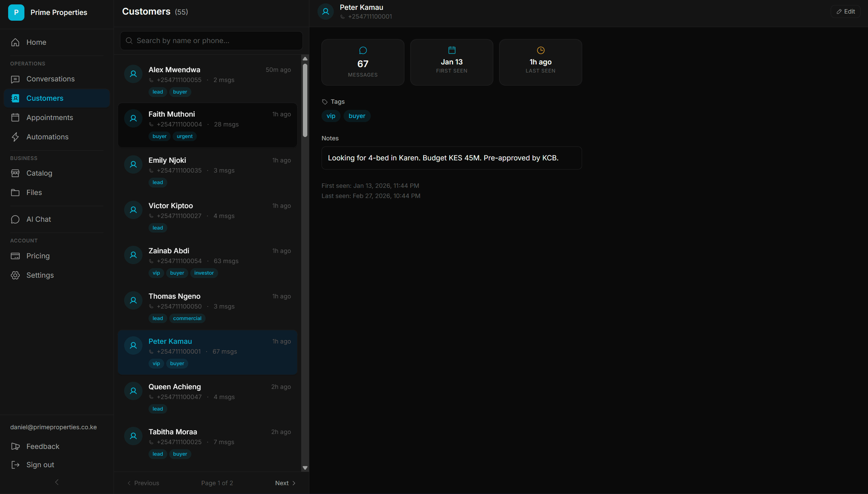868x494 pixels.
Task: Click the customer list scrollbar down arrow
Action: (x=305, y=468)
